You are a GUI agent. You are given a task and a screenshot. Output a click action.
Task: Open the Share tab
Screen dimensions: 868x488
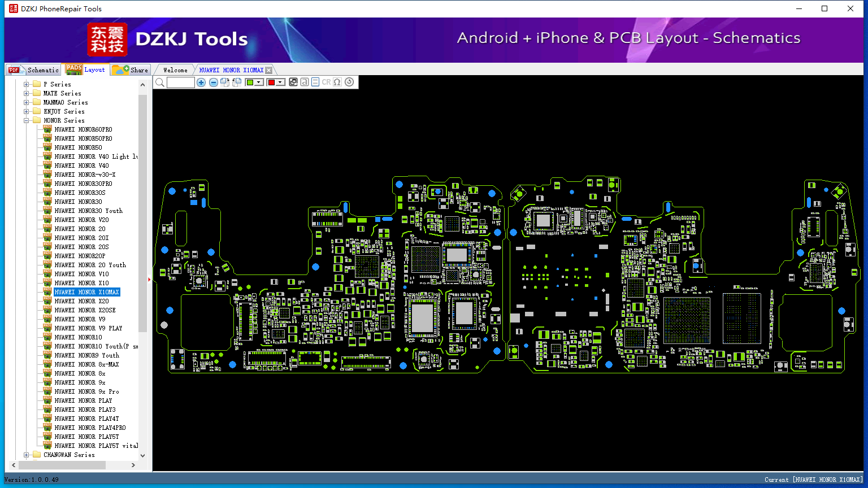click(x=130, y=70)
